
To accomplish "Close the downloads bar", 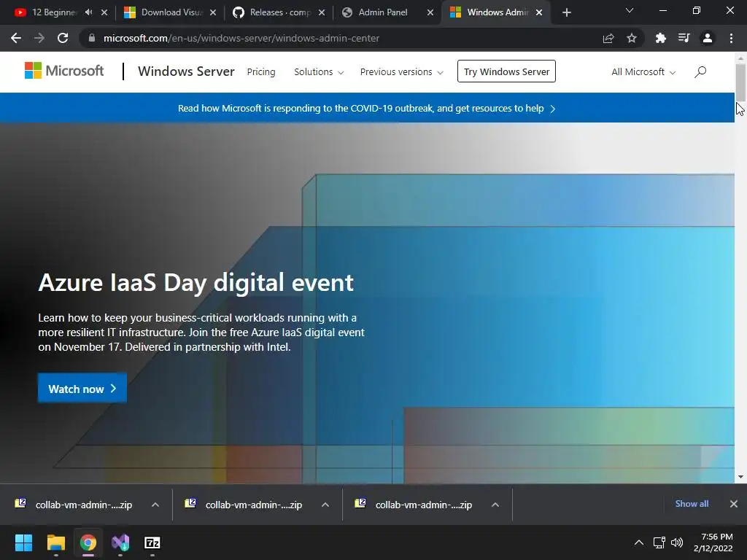I will click(734, 504).
